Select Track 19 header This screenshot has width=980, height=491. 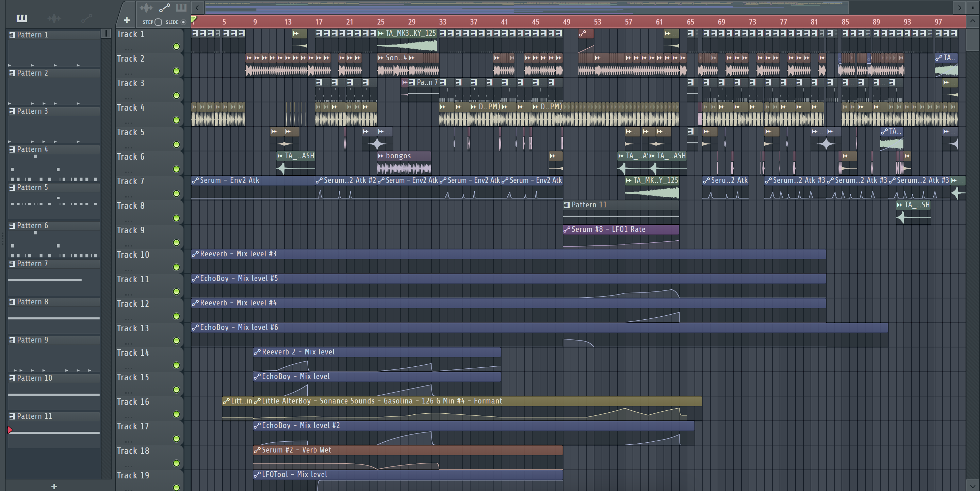tap(149, 480)
